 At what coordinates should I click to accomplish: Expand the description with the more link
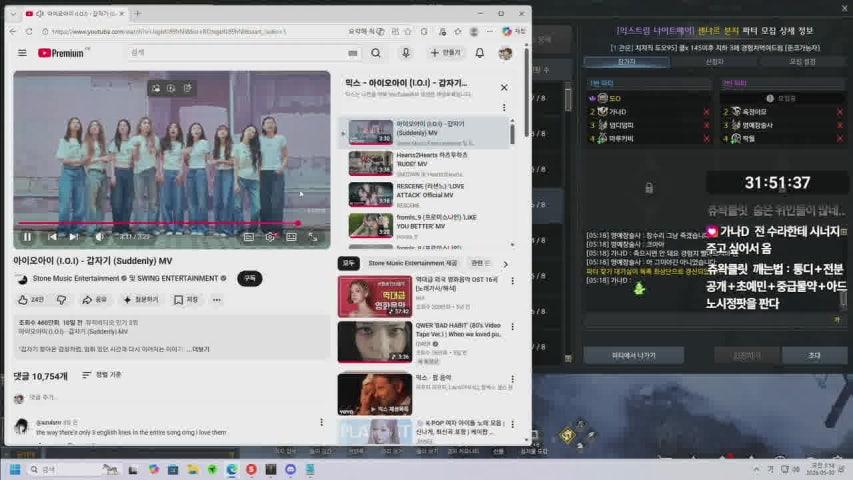(x=201, y=349)
